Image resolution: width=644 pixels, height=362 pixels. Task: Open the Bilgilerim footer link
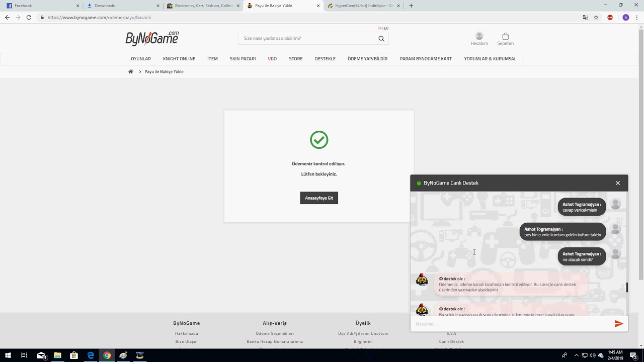point(363,341)
